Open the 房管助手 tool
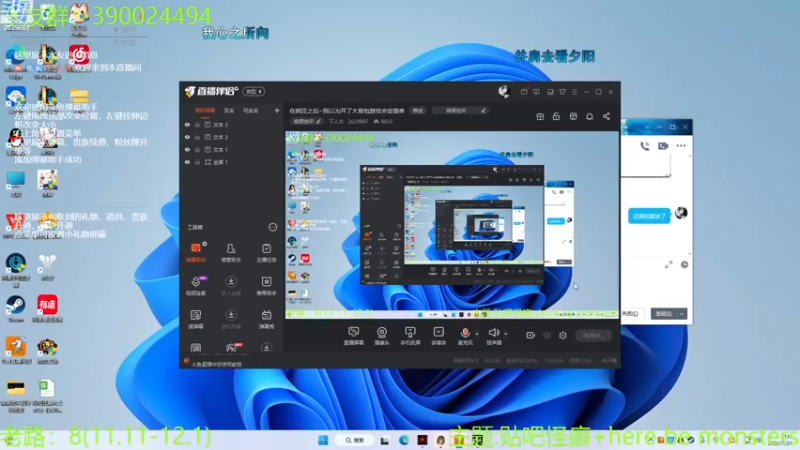Screen dimensions: 800x450 click(x=231, y=252)
